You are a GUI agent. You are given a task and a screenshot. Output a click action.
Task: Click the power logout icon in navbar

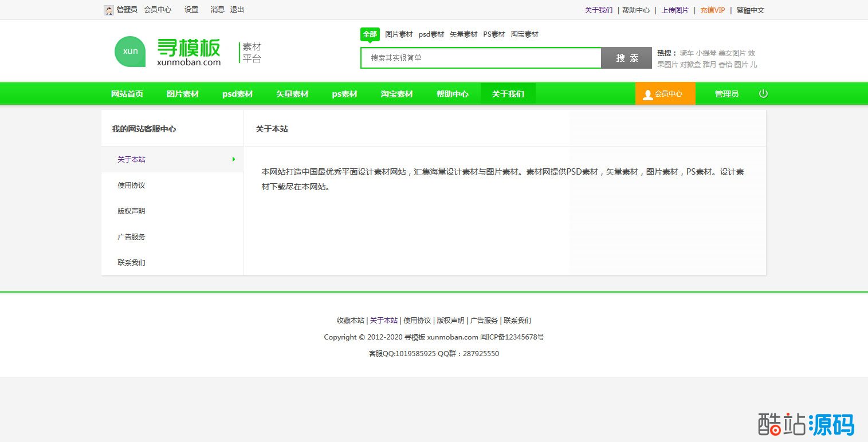point(763,94)
